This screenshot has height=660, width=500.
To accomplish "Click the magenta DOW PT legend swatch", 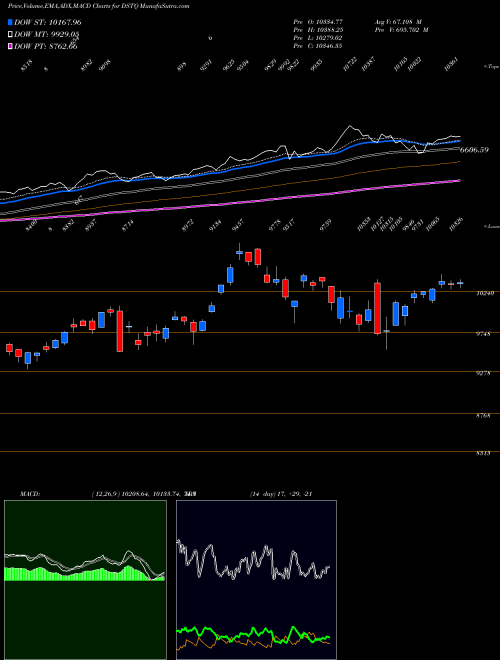I will 10,46.
